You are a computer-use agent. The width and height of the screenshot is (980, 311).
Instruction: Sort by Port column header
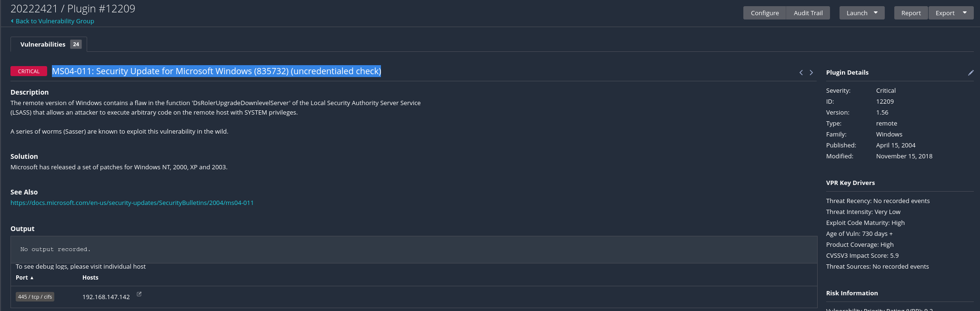24,277
